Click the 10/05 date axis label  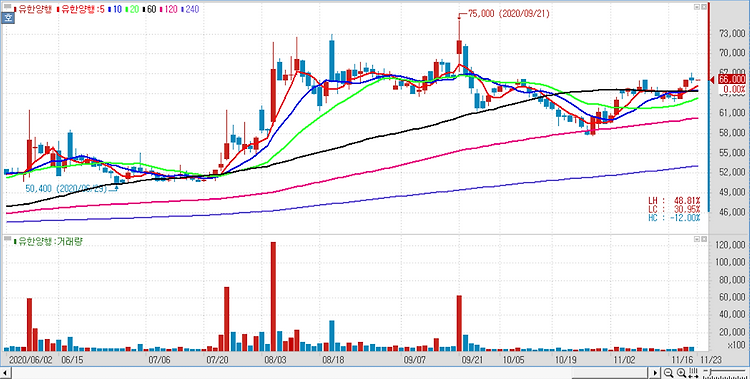tap(514, 359)
